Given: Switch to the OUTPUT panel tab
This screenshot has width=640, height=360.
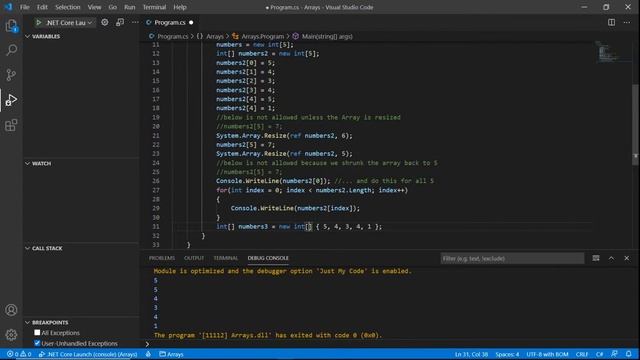Looking at the screenshot, I should pos(194,258).
